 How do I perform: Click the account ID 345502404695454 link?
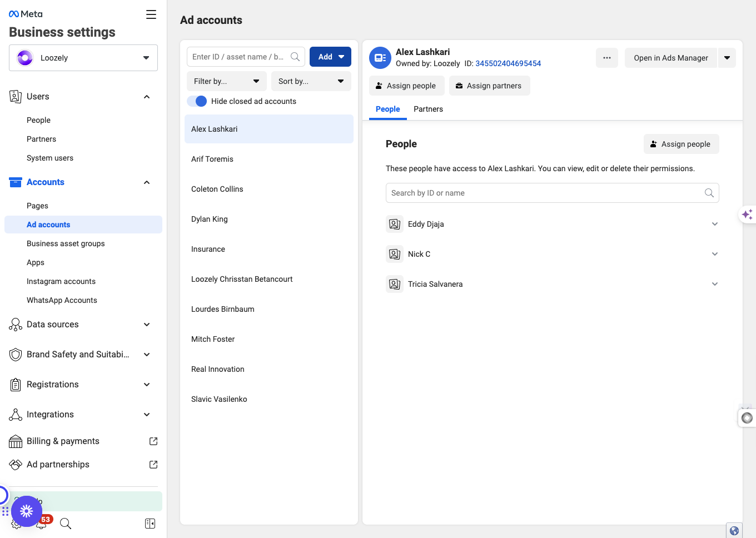point(508,63)
